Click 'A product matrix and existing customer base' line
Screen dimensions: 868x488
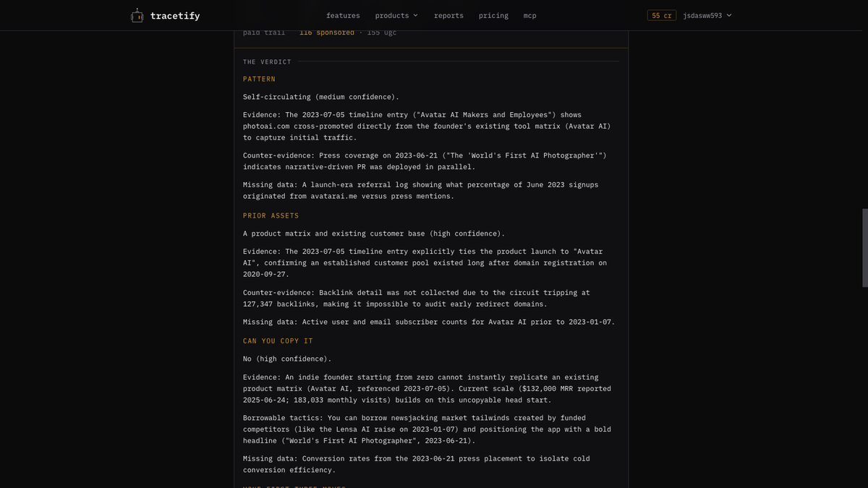374,234
